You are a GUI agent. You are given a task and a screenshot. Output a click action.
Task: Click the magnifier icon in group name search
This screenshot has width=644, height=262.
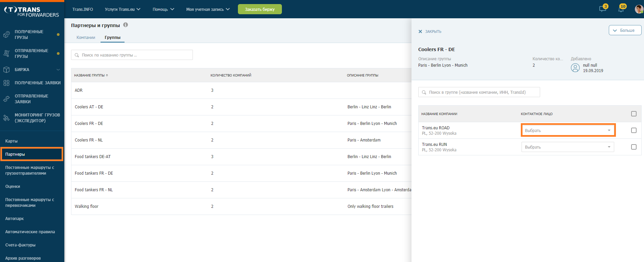tap(77, 55)
